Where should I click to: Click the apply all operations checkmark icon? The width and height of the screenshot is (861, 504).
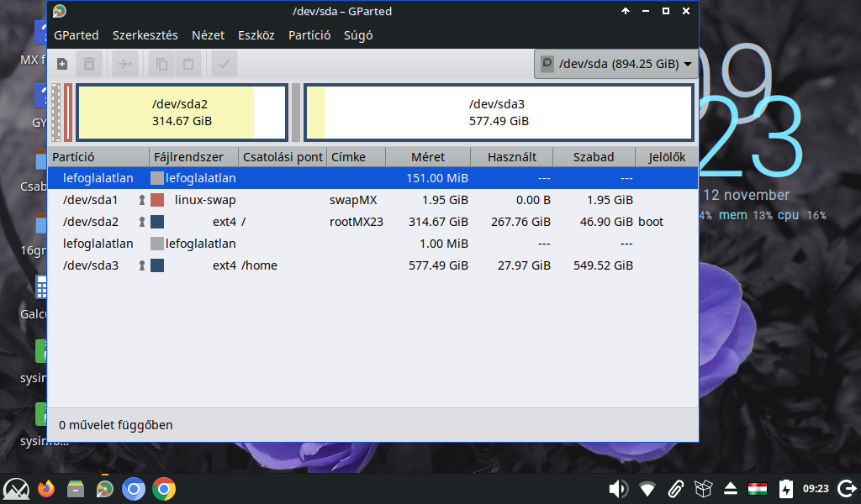(224, 64)
